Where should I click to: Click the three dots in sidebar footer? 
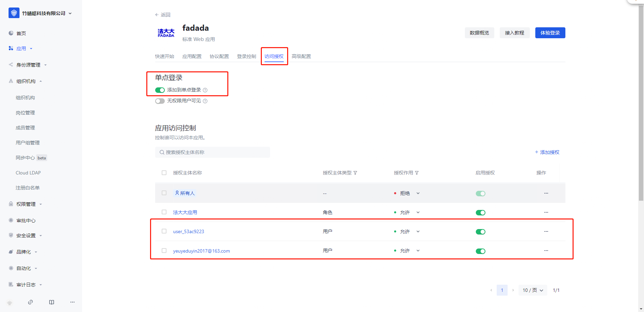pos(72,302)
